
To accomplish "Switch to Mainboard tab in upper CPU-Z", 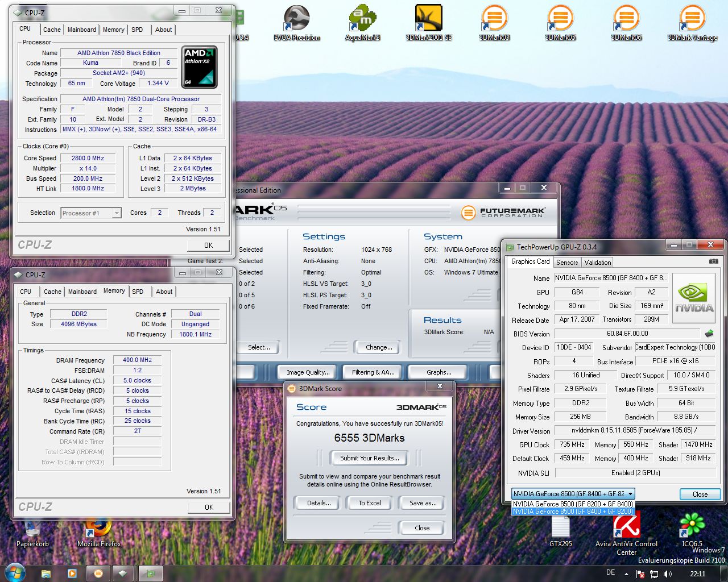I will click(x=82, y=30).
